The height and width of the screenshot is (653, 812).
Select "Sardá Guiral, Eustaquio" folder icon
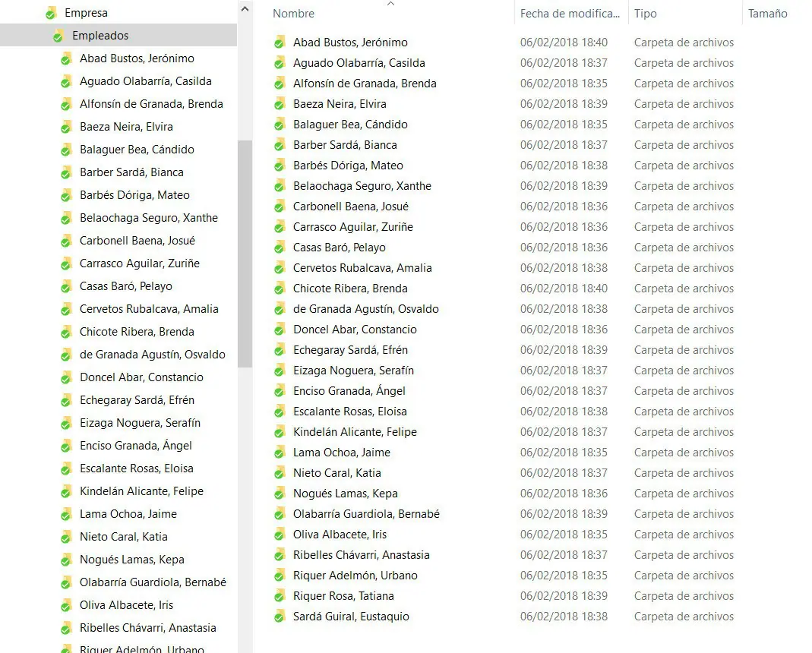(x=281, y=616)
